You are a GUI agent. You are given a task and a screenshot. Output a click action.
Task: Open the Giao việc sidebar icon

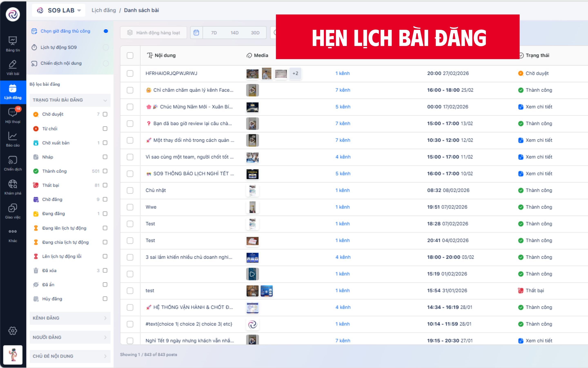tap(13, 208)
